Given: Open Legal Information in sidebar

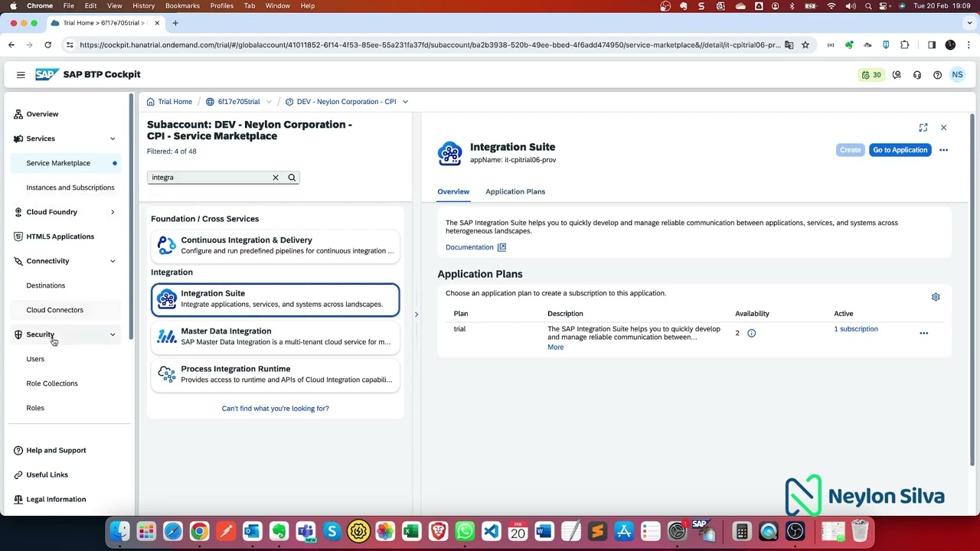Looking at the screenshot, I should 56,499.
